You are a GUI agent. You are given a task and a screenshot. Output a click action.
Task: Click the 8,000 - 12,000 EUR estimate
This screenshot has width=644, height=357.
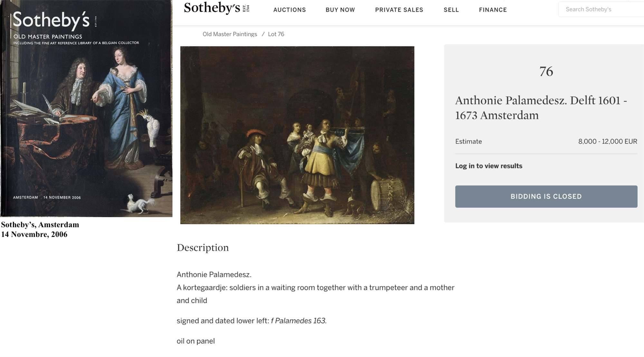tap(607, 141)
